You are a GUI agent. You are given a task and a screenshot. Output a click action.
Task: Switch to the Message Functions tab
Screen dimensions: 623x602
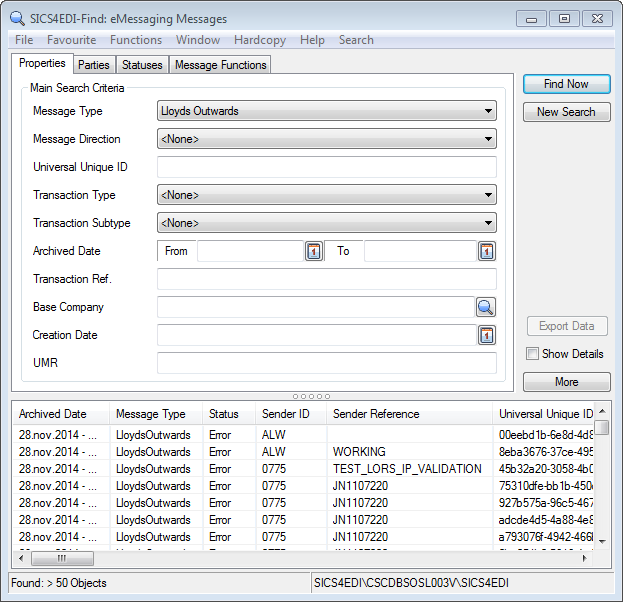[220, 65]
